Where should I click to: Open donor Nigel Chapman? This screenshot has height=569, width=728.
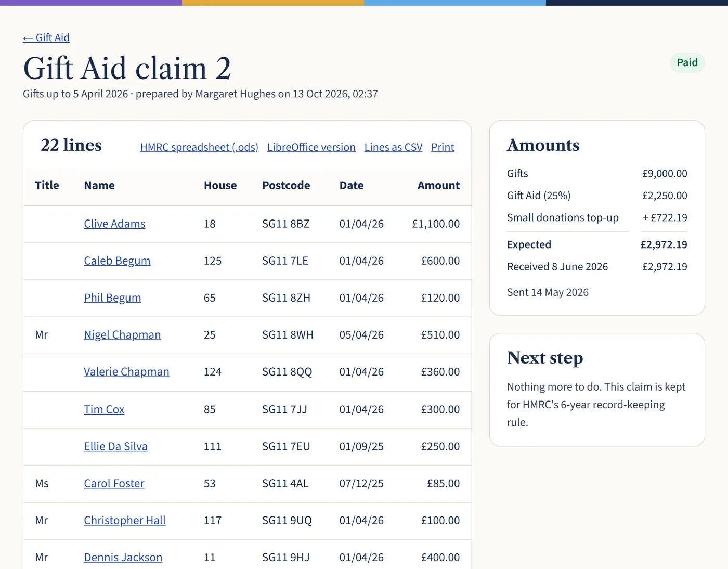[x=122, y=334]
